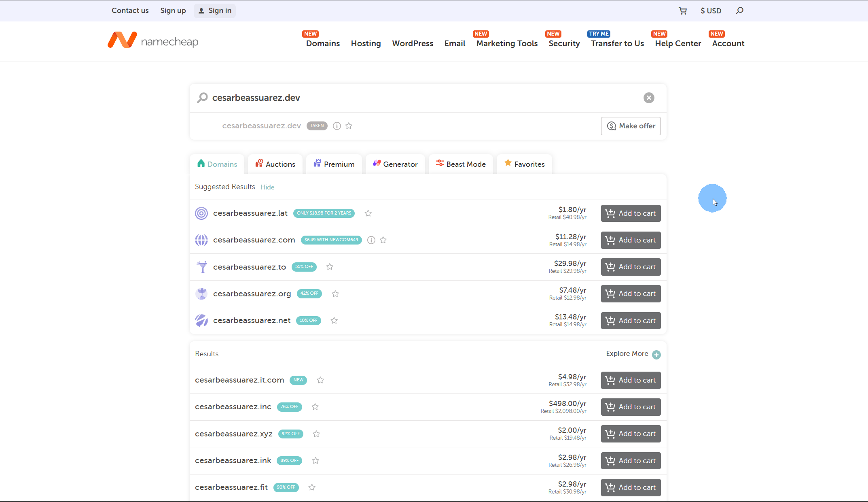The image size is (868, 502).
Task: Add cesarbeassuarez.net to cart
Action: click(x=630, y=320)
